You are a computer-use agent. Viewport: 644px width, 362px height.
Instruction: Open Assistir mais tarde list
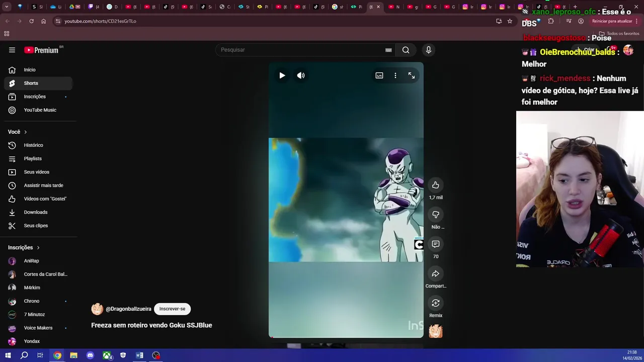[38, 186]
